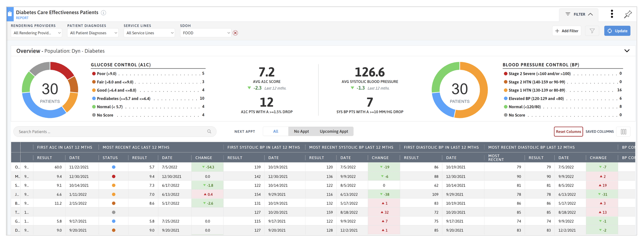Open the Service Lines dropdown
The height and width of the screenshot is (243, 644).
[149, 33]
